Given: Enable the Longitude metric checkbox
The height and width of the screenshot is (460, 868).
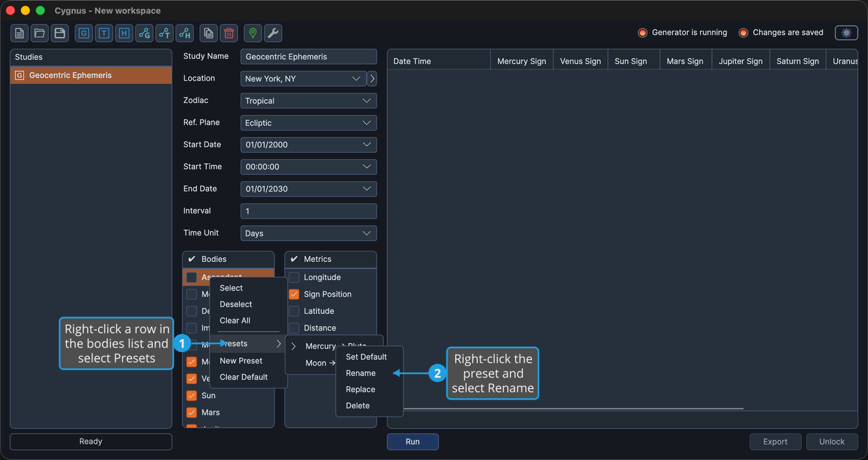Looking at the screenshot, I should click(294, 277).
